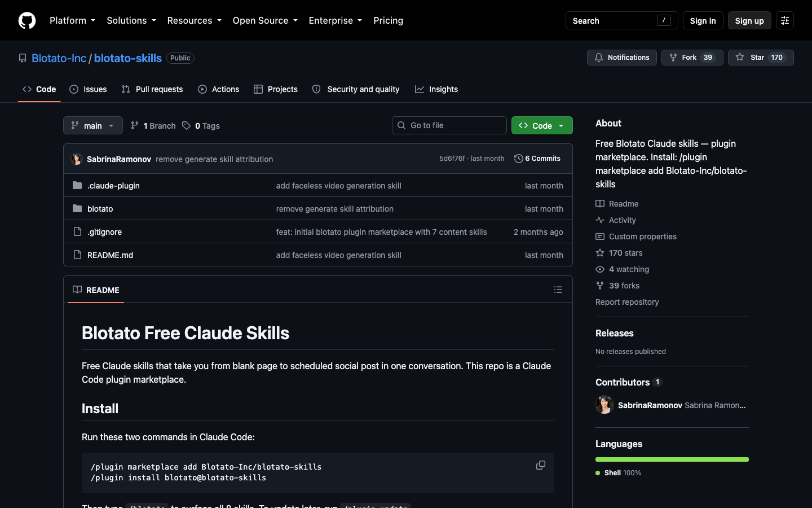Open commit 'remove generate skill attribution' header message

[x=214, y=159]
